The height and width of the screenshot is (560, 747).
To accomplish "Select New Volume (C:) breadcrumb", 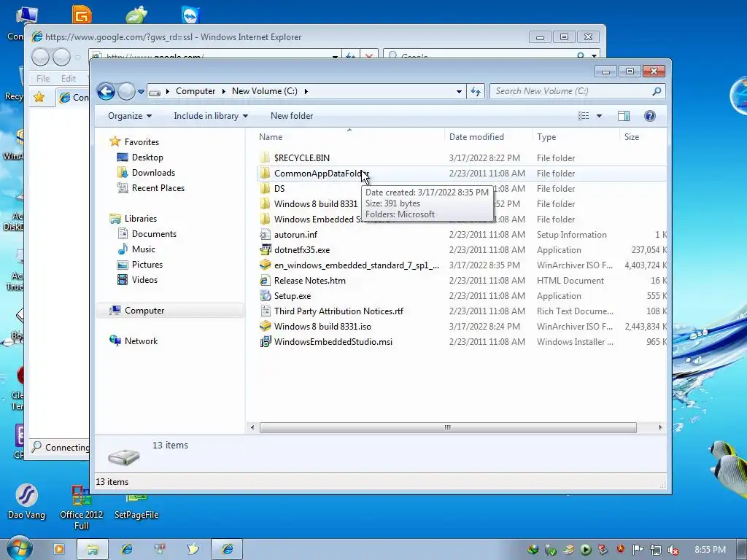I will click(x=264, y=91).
